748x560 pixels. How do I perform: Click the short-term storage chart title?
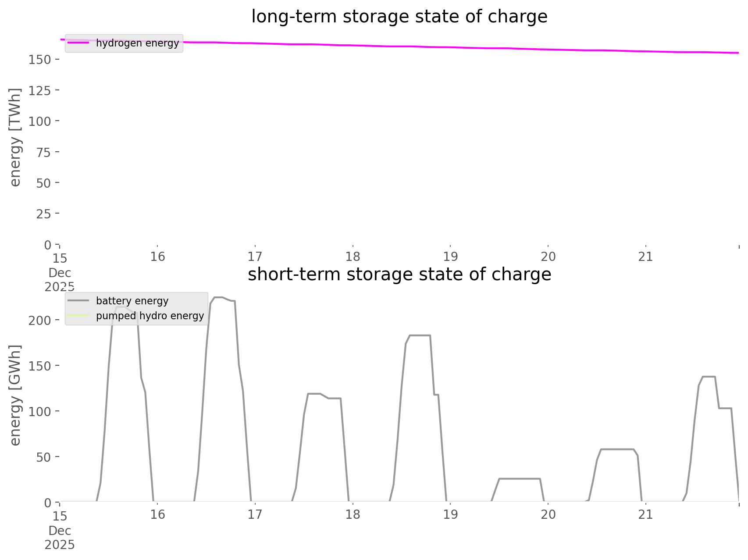coord(399,275)
